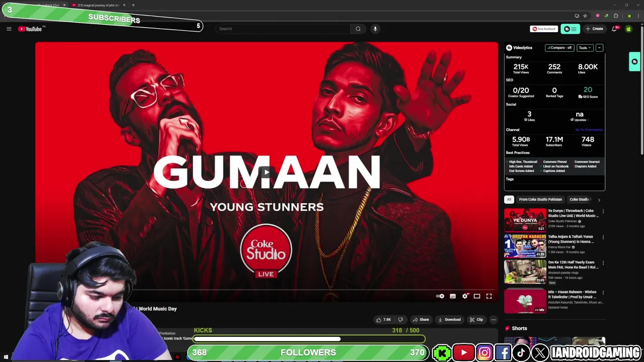
Task: Click the Ye Dunya Throwback video title
Action: click(573, 213)
